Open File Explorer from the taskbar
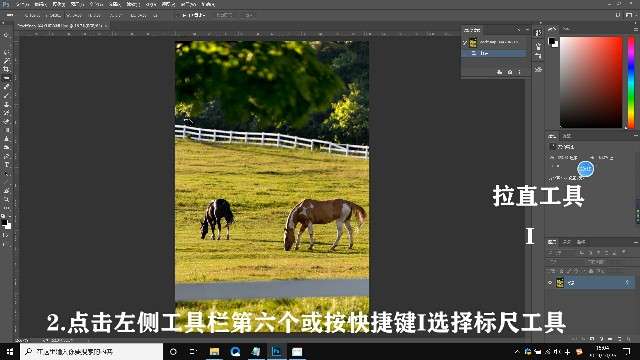 click(214, 351)
